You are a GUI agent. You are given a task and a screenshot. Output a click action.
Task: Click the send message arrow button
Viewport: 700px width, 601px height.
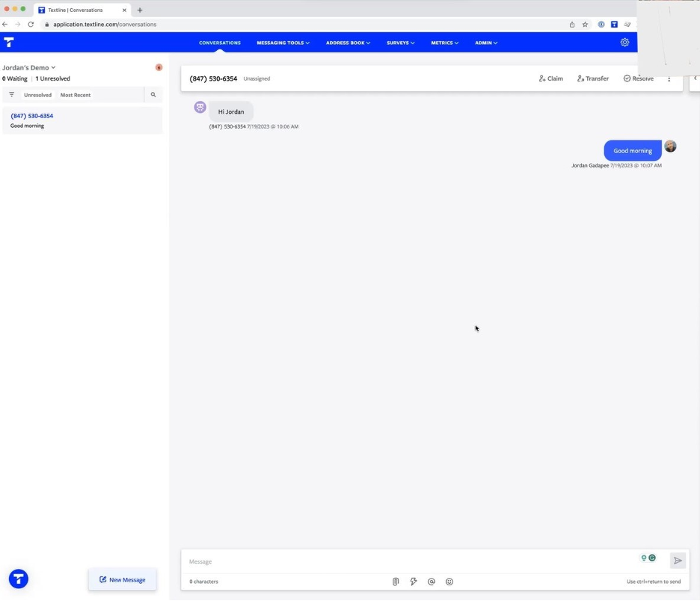678,561
